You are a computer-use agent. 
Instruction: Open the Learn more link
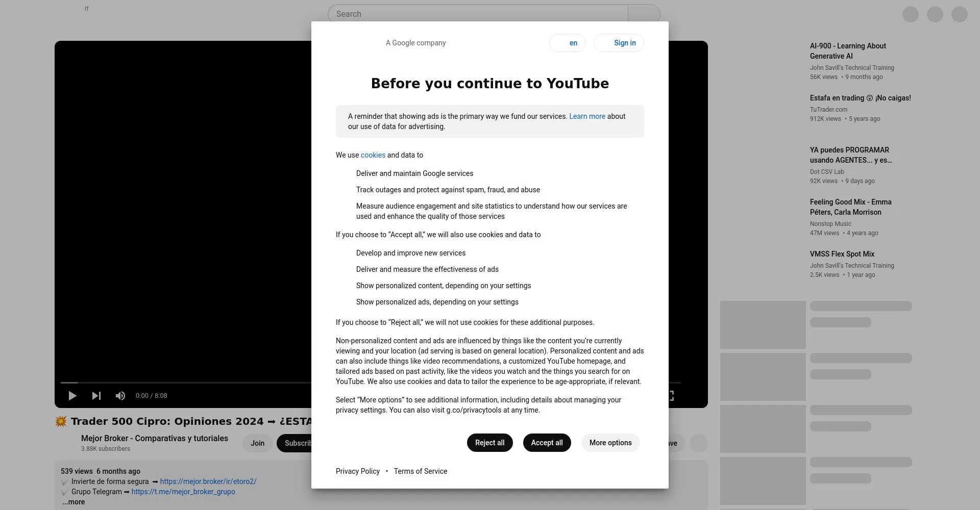(x=587, y=116)
